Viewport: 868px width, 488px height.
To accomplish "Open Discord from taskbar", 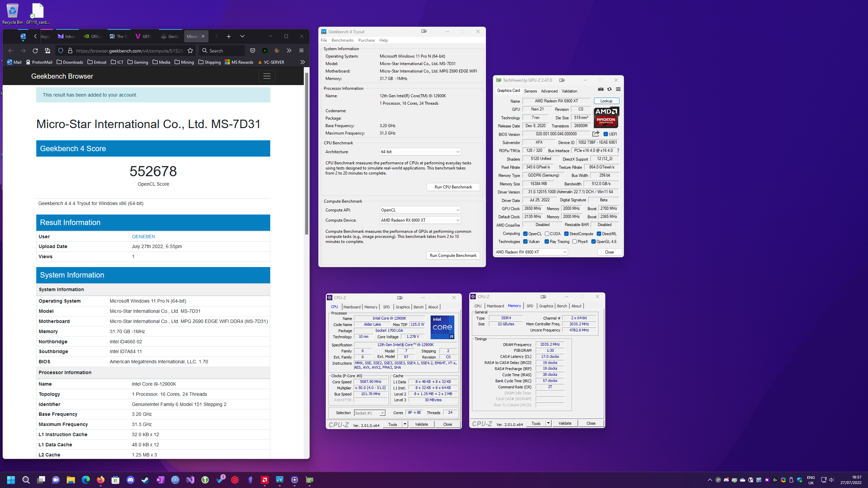I will [x=131, y=480].
